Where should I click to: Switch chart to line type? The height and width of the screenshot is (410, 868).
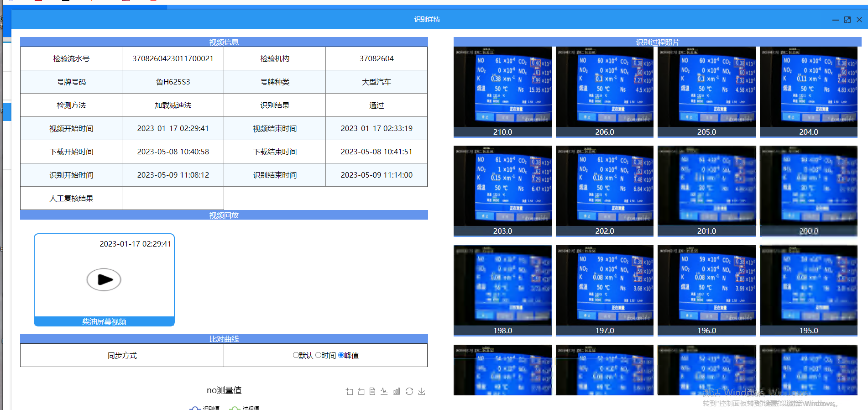coord(384,391)
